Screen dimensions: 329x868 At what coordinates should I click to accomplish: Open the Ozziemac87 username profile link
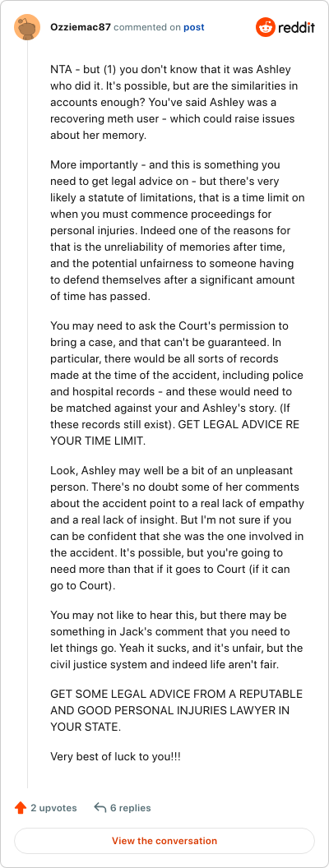(x=81, y=27)
